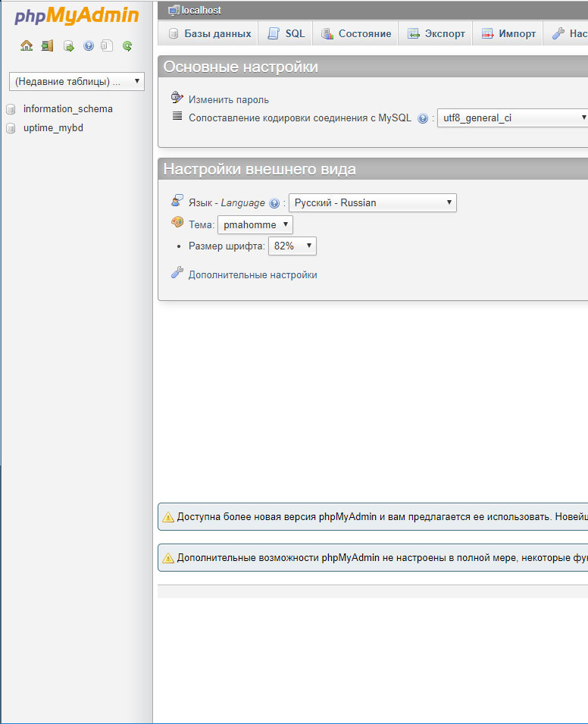Switch to the Экспорт tab
The width and height of the screenshot is (588, 724).
click(436, 33)
